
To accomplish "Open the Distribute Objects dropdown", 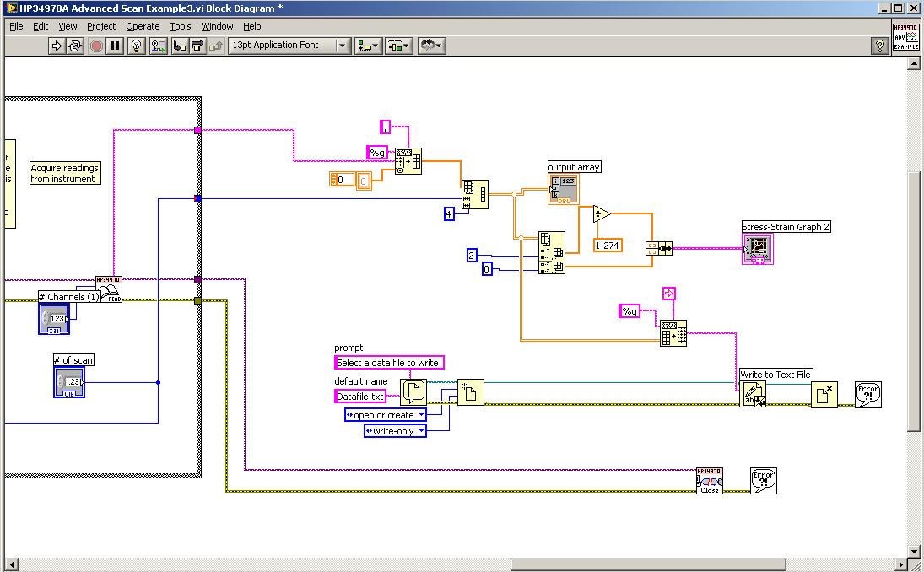I will [x=398, y=46].
